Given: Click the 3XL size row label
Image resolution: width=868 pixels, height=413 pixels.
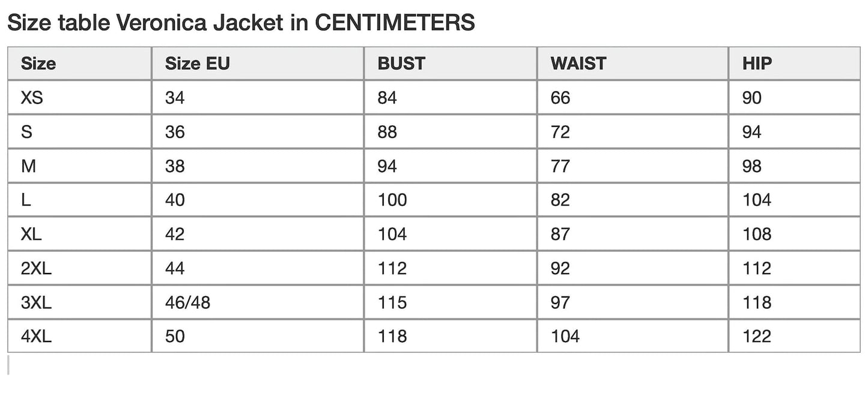Looking at the screenshot, I should (x=36, y=302).
